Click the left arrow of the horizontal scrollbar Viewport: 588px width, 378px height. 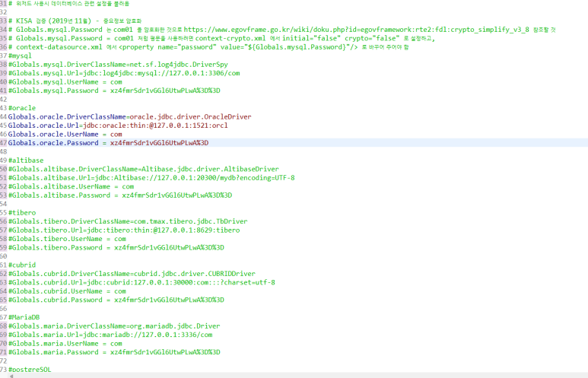(x=11, y=376)
